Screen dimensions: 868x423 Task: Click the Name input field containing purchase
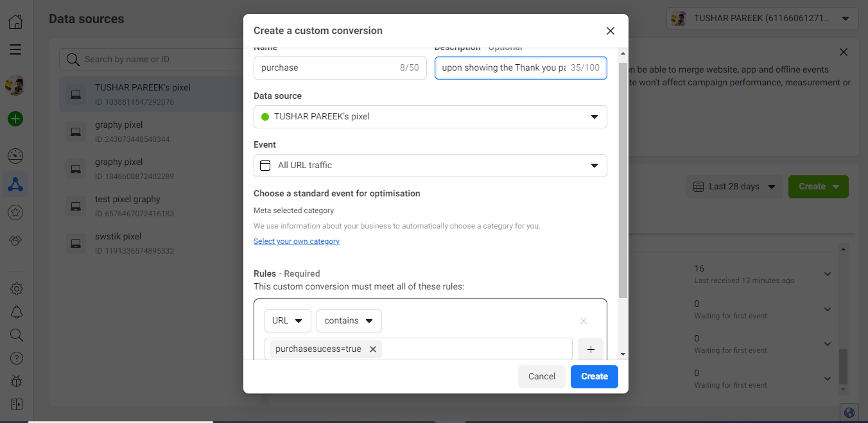[327, 68]
